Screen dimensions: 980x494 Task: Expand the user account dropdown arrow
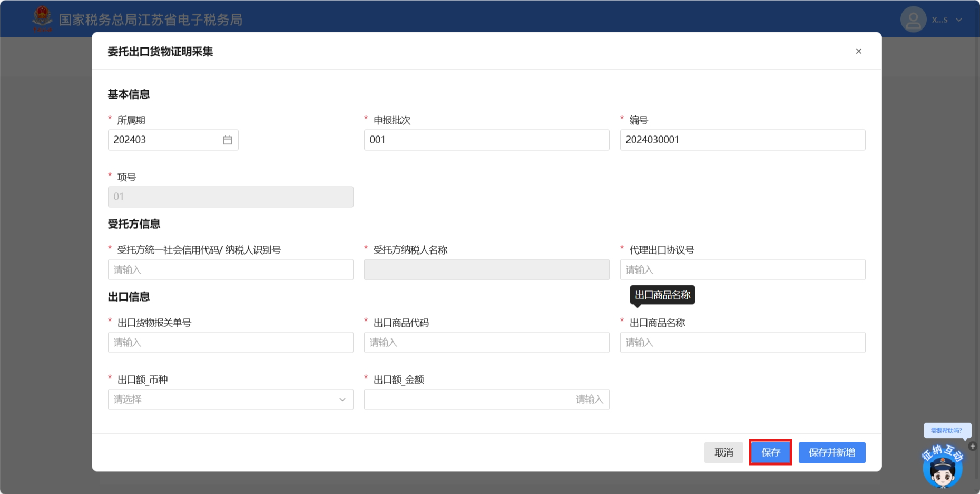(959, 20)
